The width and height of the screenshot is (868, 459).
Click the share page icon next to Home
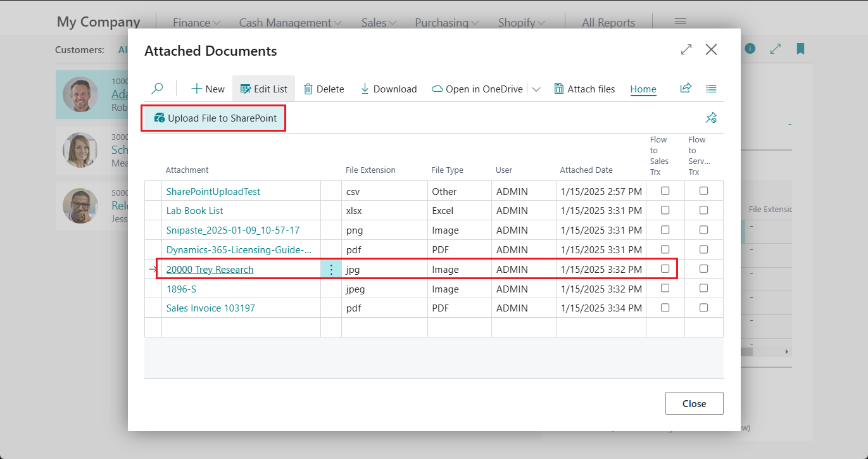(x=686, y=89)
